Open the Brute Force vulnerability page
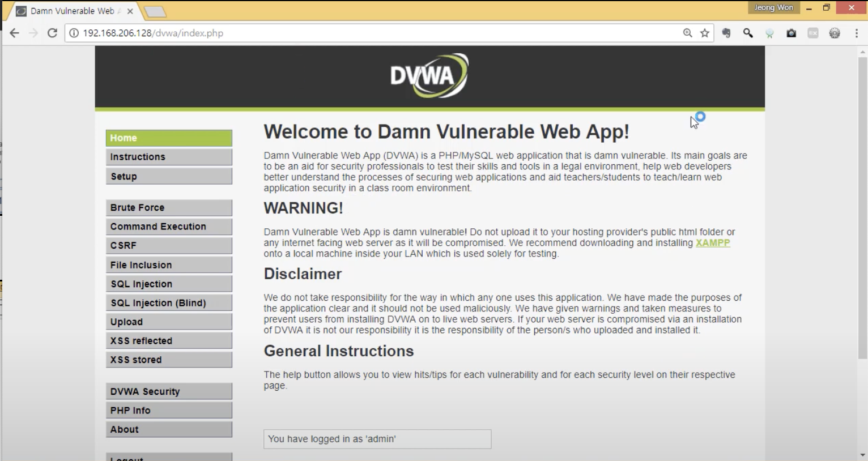The height and width of the screenshot is (461, 868). point(169,207)
